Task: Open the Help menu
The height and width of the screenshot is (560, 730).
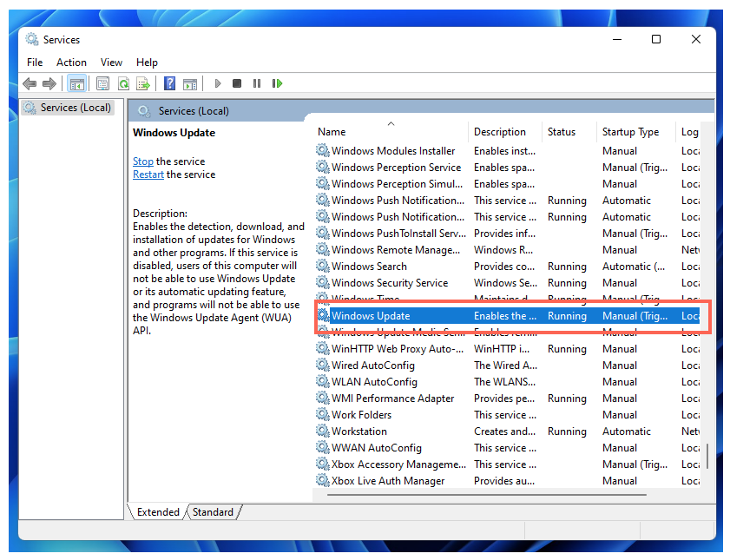Action: pyautogui.click(x=147, y=63)
